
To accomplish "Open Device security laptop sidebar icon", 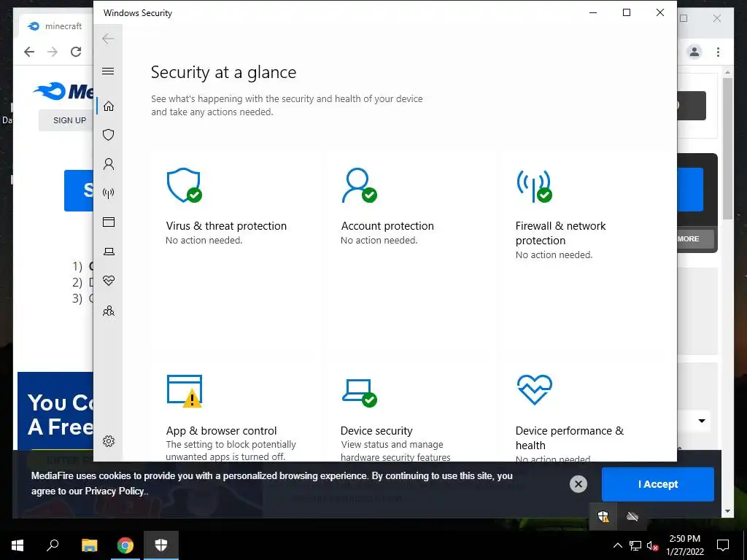I will click(109, 252).
